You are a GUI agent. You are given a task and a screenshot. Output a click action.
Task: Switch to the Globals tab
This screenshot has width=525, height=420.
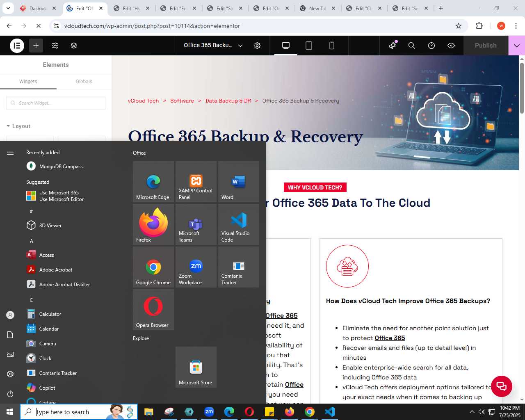coord(84,82)
